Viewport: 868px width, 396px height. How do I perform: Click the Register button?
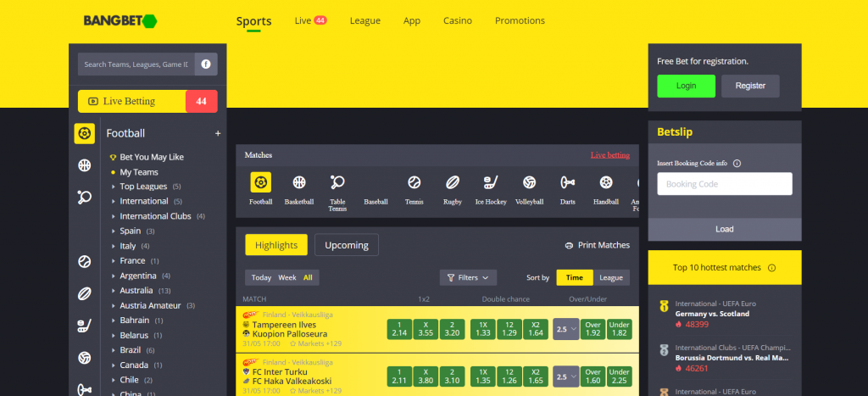tap(750, 86)
